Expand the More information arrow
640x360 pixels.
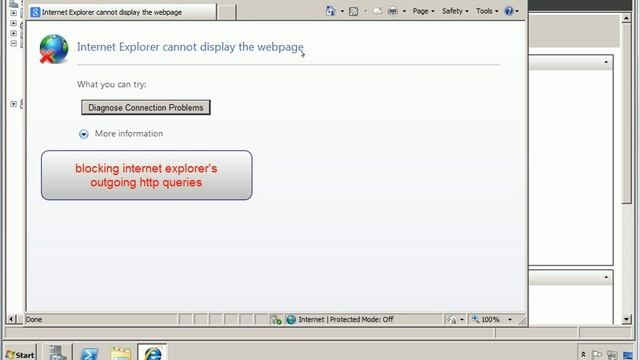click(x=84, y=134)
